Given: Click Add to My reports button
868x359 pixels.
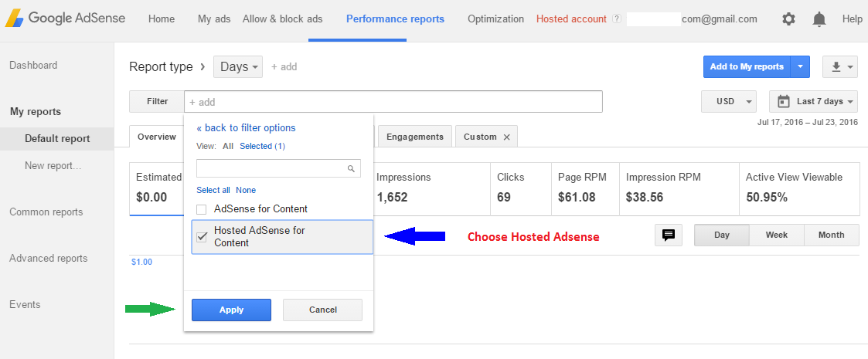Looking at the screenshot, I should (x=747, y=67).
